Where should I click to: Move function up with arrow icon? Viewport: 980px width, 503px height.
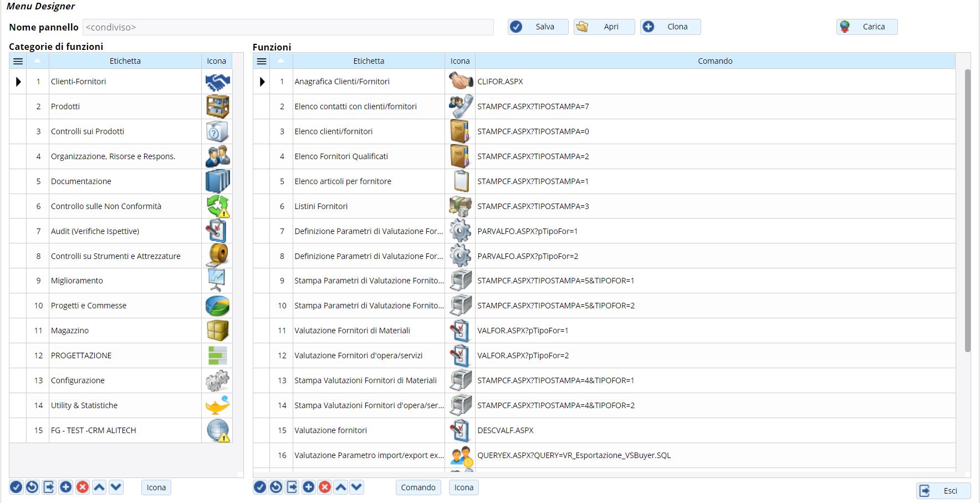pos(341,487)
